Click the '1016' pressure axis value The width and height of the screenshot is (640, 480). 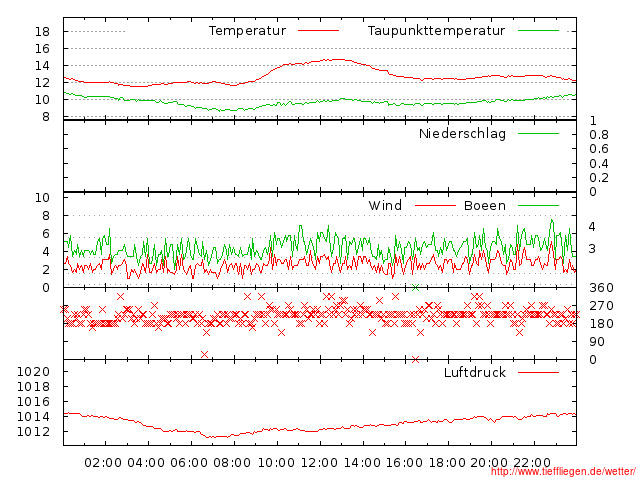click(x=33, y=402)
